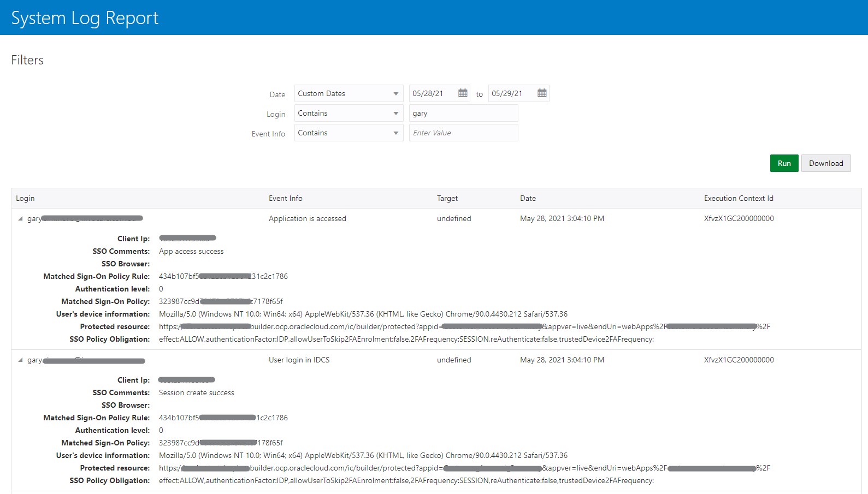Select the Application is accessed event text
Viewport: 868px width, 494px height.
pyautogui.click(x=308, y=218)
